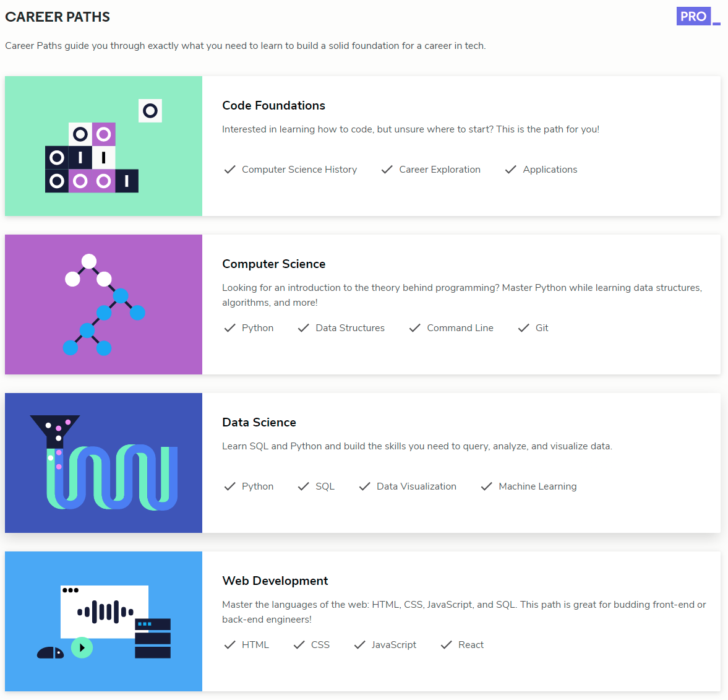Viewport: 728px width, 700px height.
Task: Go to the Web Development path
Action: tap(275, 581)
